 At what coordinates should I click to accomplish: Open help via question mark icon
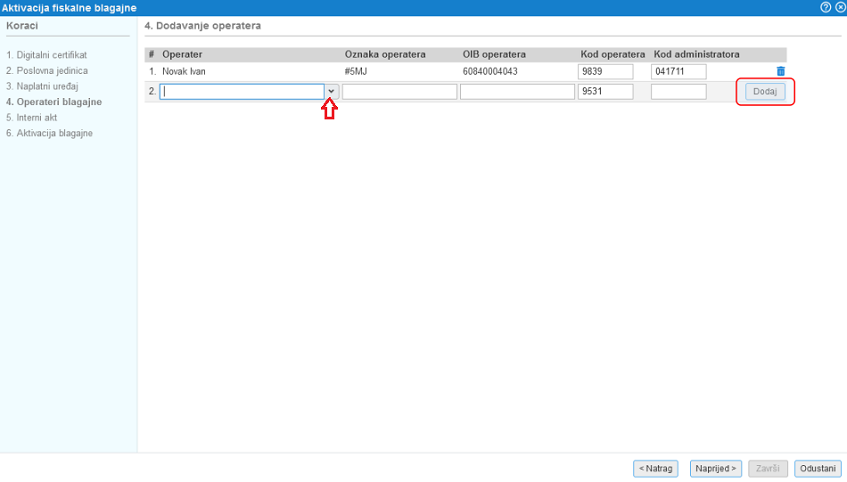tap(825, 7)
